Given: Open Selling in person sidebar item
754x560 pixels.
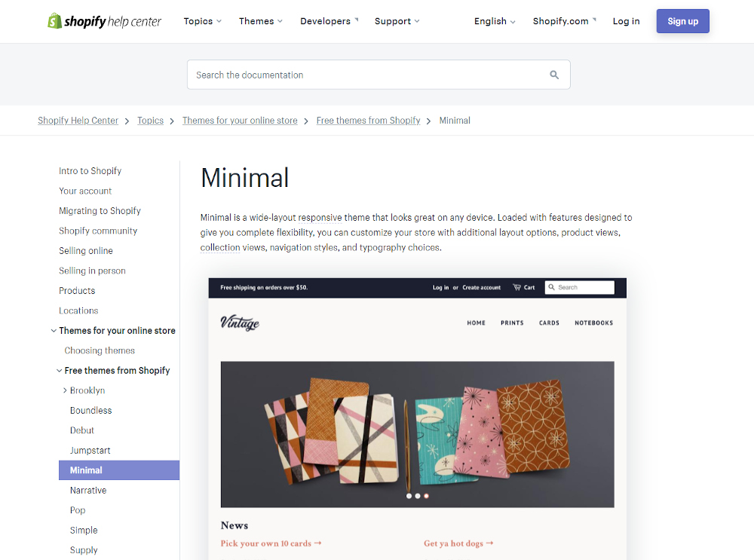Looking at the screenshot, I should click(x=92, y=271).
